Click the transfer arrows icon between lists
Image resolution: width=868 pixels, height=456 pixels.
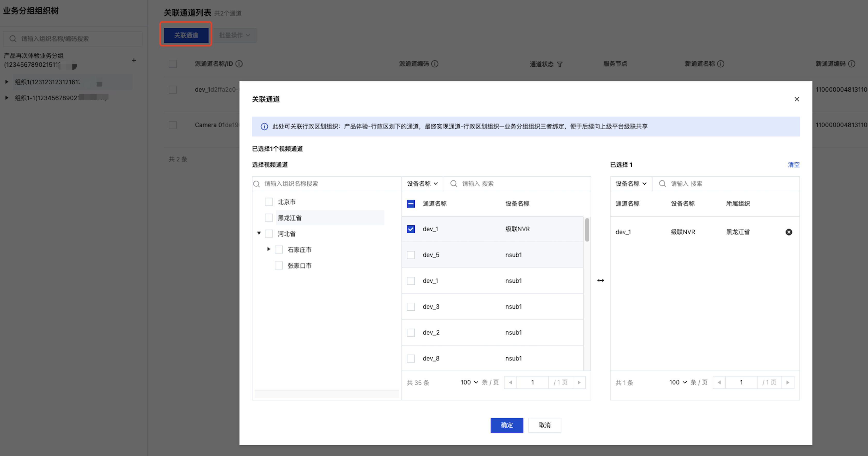coord(600,280)
